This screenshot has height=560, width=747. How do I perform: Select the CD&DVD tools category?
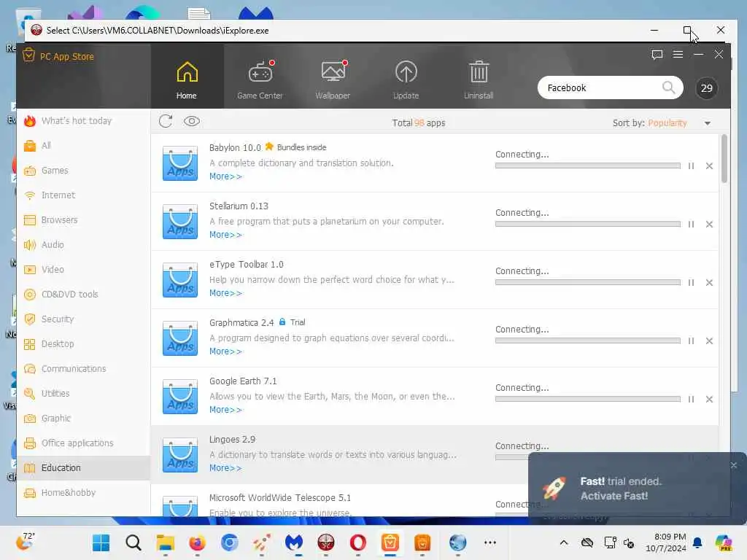83,295
